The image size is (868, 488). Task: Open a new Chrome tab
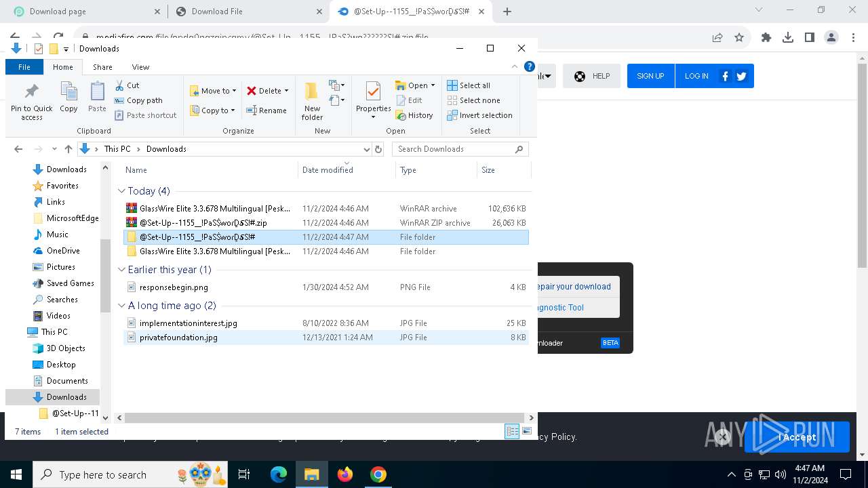coord(507,12)
